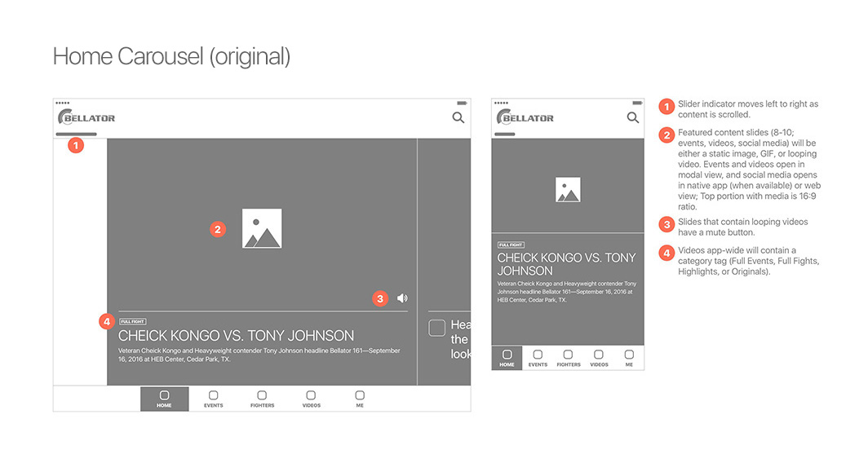Click battery icon in phone status bar
This screenshot has height=463, width=868.
point(638,103)
